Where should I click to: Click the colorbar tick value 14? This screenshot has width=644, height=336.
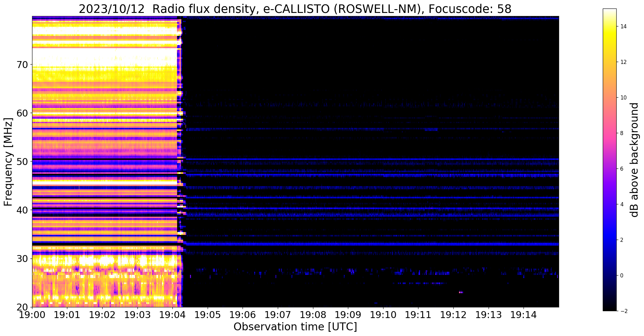(623, 26)
